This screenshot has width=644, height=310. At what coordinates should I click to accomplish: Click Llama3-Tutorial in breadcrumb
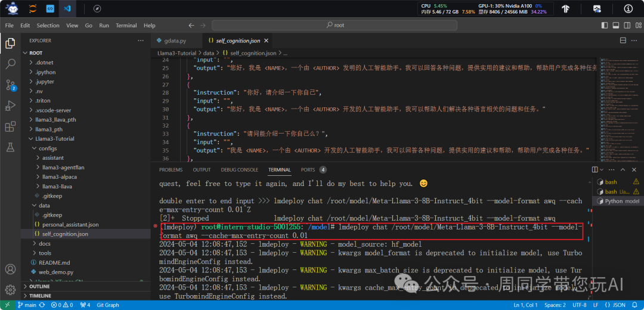click(x=178, y=54)
